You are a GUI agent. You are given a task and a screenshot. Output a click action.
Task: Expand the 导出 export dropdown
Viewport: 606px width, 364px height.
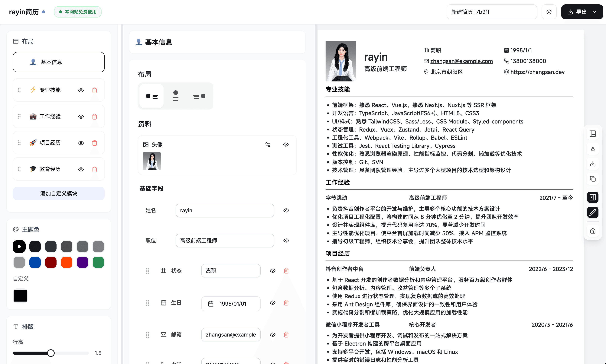pos(594,12)
